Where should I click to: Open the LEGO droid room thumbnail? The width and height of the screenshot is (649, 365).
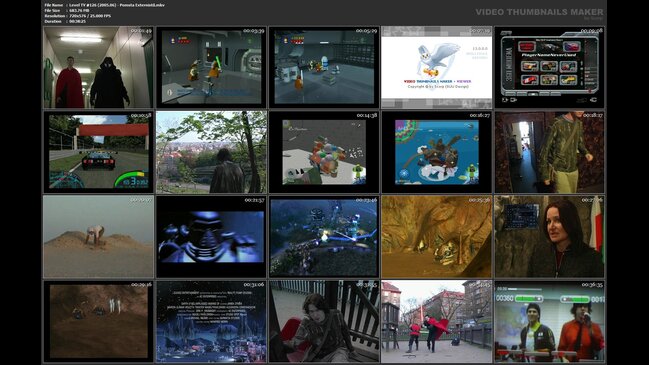pos(324,67)
